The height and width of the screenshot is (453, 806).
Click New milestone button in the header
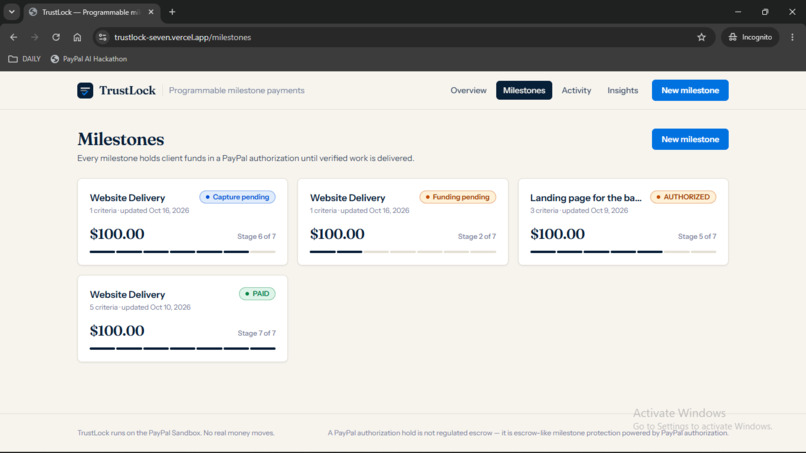(690, 90)
